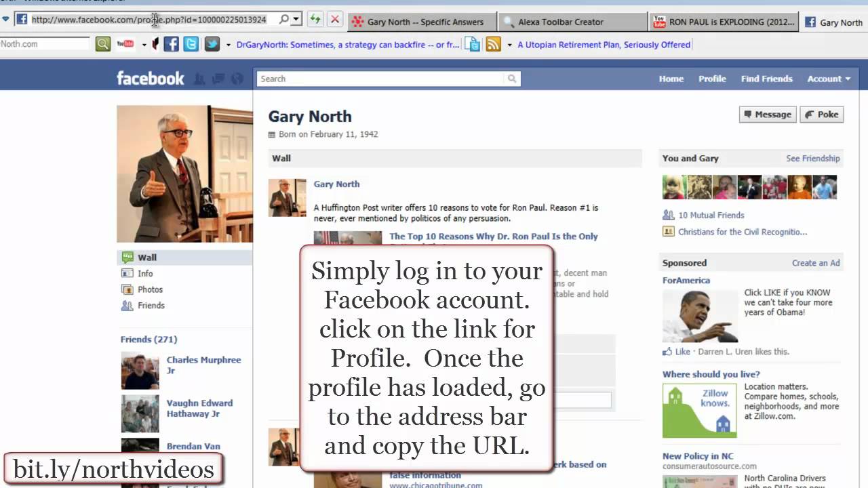
Task: Select Info in the profile sidebar
Action: [x=145, y=273]
